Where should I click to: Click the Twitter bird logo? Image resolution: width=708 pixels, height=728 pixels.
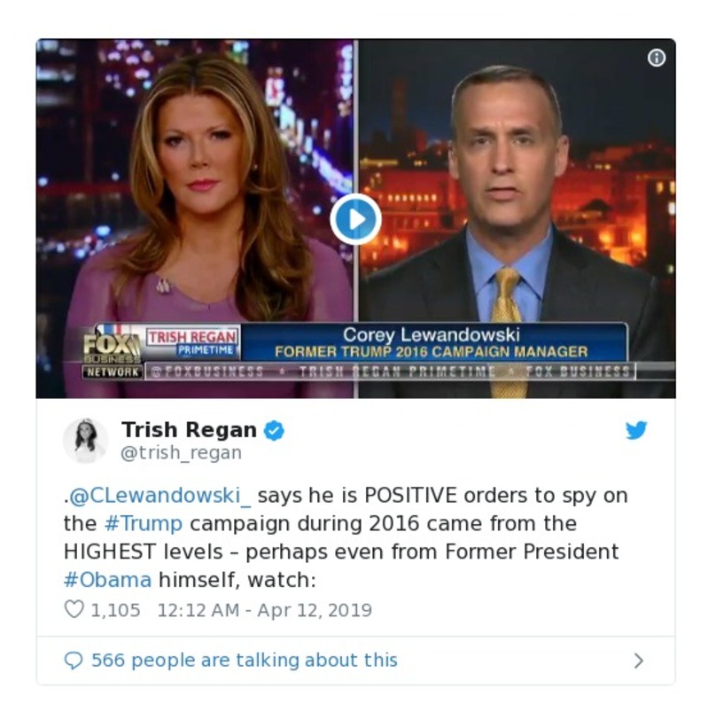click(x=636, y=430)
